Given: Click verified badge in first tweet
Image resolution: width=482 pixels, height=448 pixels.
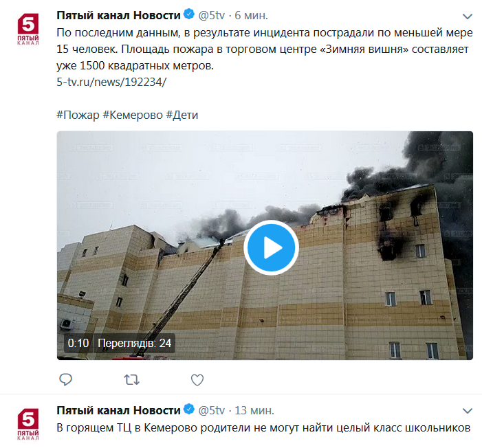Looking at the screenshot, I should coord(188,14).
